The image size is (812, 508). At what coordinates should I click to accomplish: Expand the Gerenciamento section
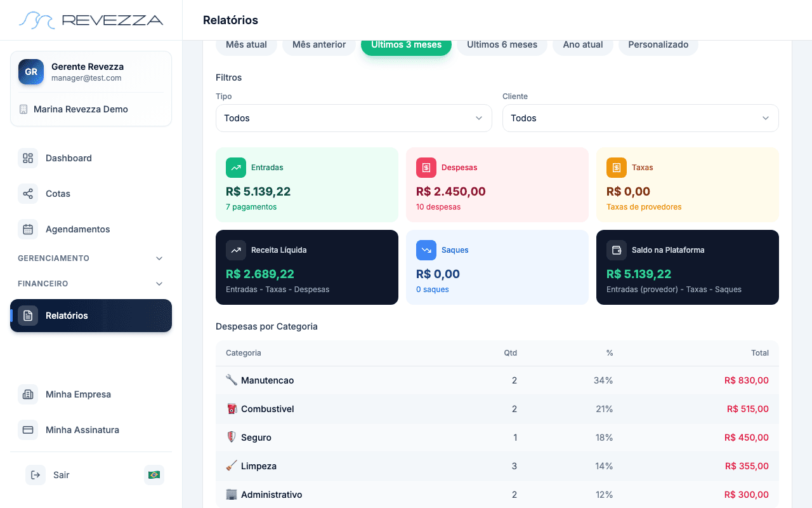pos(91,258)
